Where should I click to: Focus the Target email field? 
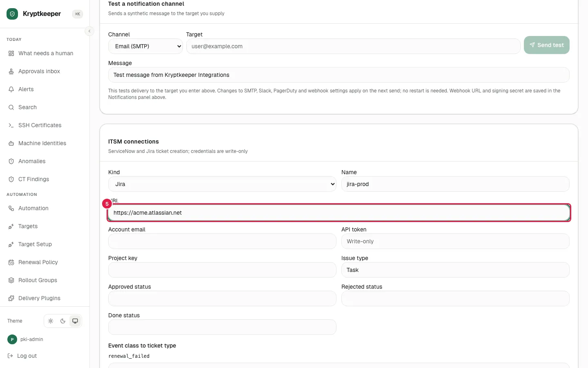(x=353, y=46)
